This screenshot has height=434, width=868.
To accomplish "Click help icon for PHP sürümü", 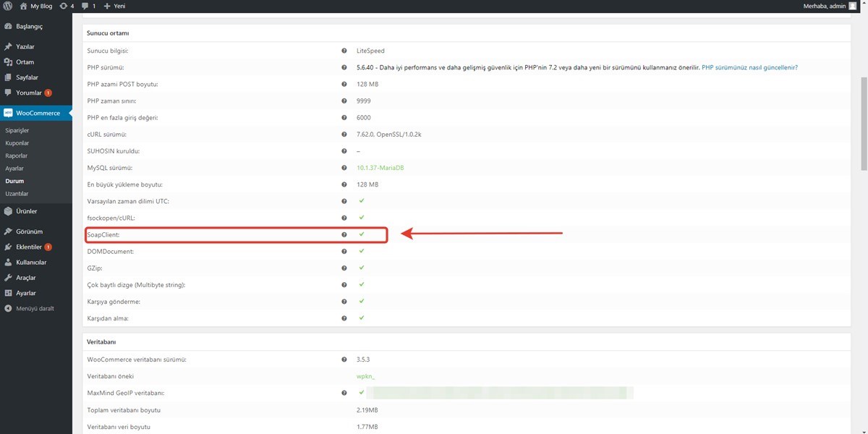I will [344, 67].
